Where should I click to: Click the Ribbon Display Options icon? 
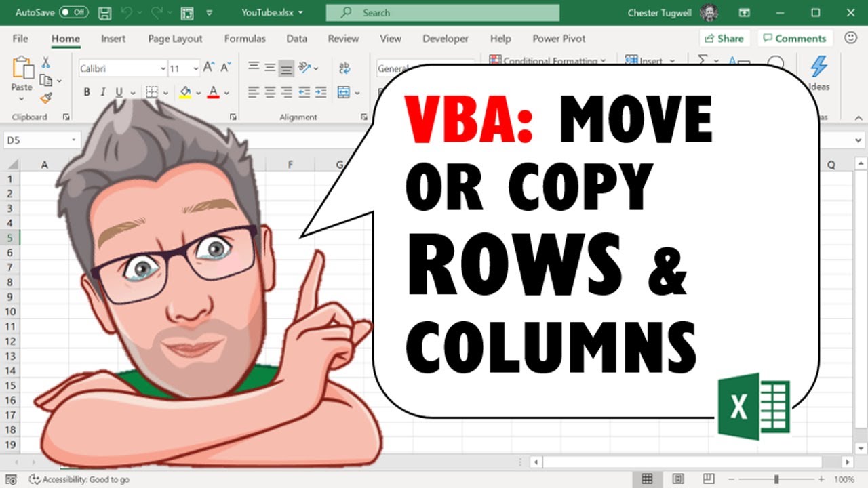tap(745, 13)
